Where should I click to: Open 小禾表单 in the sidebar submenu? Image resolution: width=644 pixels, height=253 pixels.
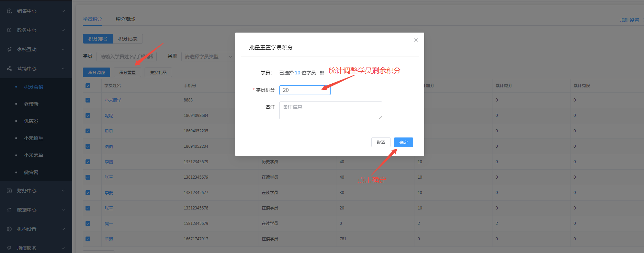(34, 155)
